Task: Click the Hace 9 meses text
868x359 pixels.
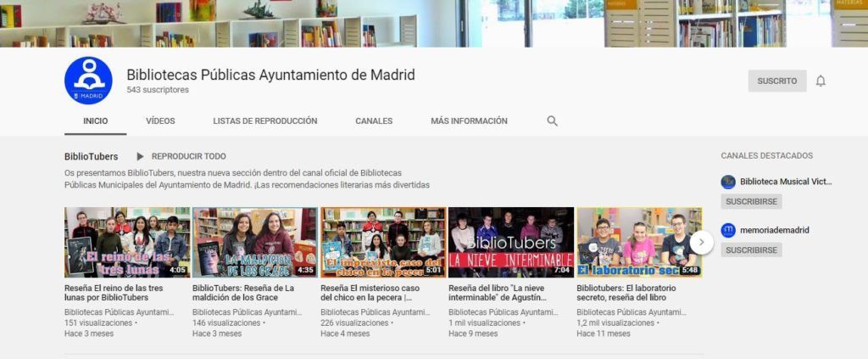Action: 473,334
